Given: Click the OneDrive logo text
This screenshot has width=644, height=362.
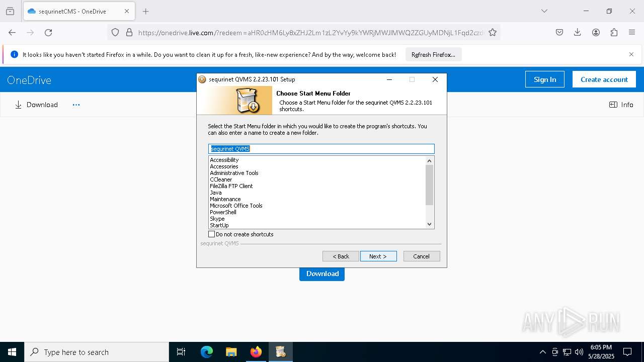Looking at the screenshot, I should point(29,80).
